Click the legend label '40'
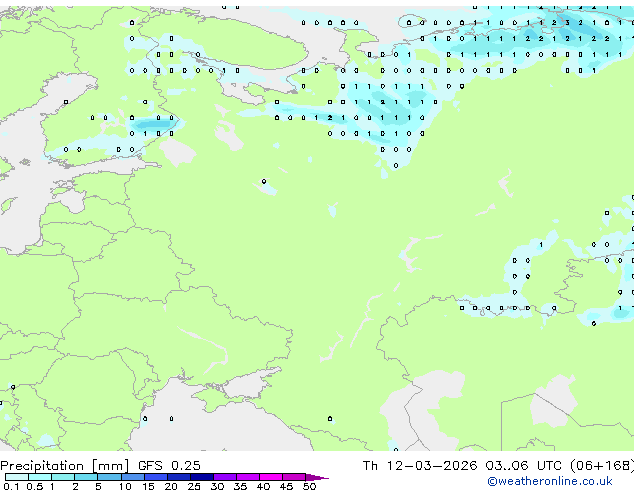Image resolution: width=634 pixels, height=490 pixels. click(x=263, y=486)
